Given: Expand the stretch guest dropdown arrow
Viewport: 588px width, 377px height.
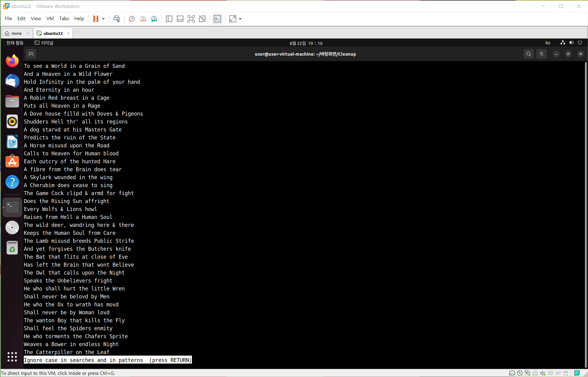Looking at the screenshot, I should [240, 19].
